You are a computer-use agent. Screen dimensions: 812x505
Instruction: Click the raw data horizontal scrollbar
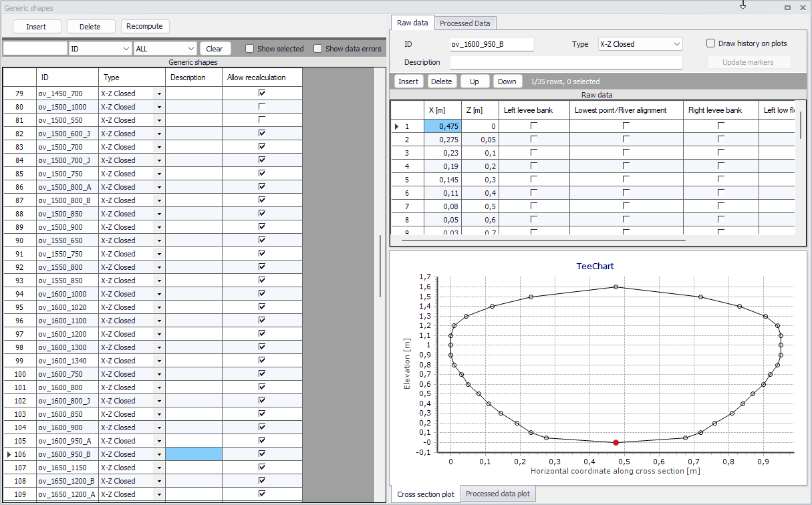coord(543,239)
